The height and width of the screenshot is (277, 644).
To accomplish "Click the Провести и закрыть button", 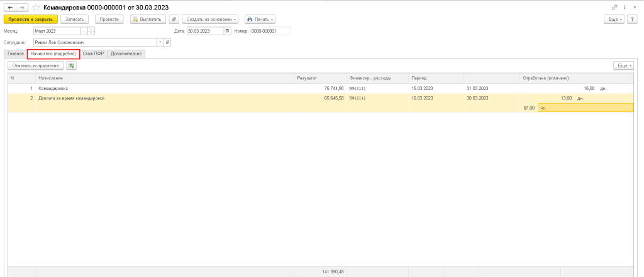I will click(30, 20).
